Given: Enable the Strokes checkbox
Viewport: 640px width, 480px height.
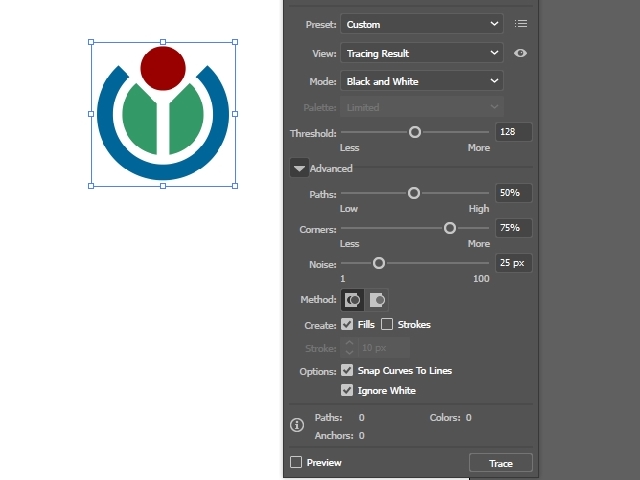Looking at the screenshot, I should click(x=387, y=324).
